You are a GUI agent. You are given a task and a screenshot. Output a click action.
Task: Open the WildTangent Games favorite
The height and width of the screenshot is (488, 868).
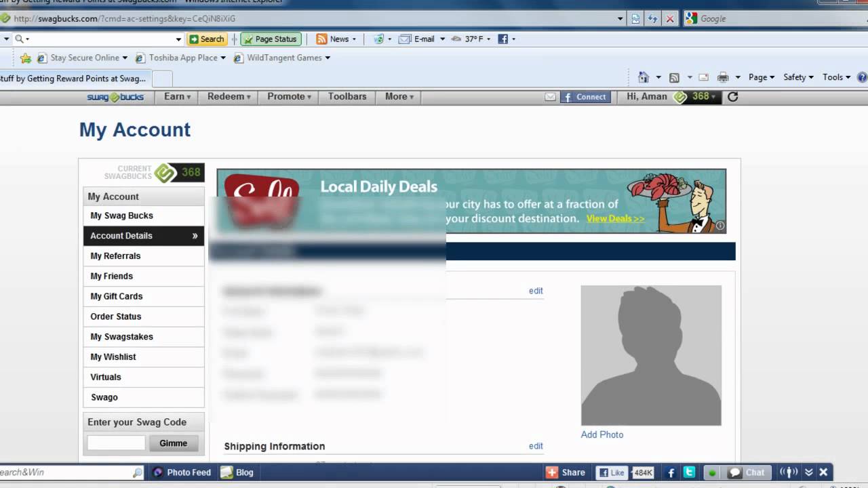coord(281,58)
